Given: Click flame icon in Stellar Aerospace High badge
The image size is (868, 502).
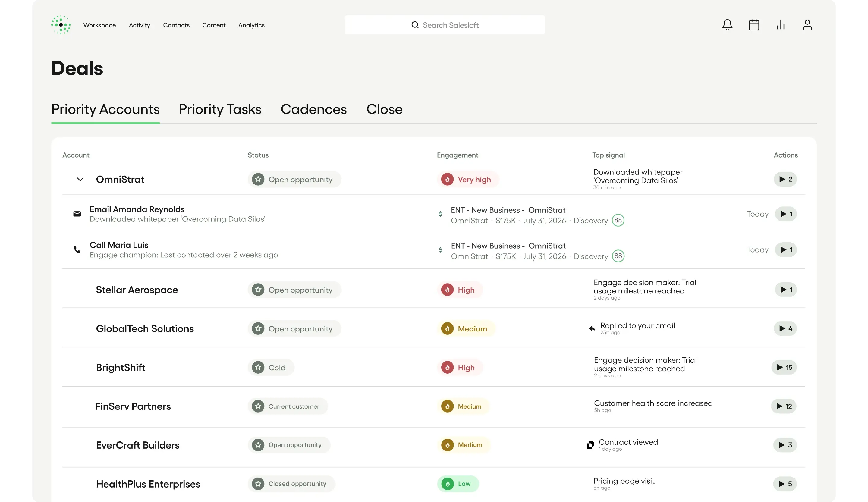Looking at the screenshot, I should click(x=447, y=290).
